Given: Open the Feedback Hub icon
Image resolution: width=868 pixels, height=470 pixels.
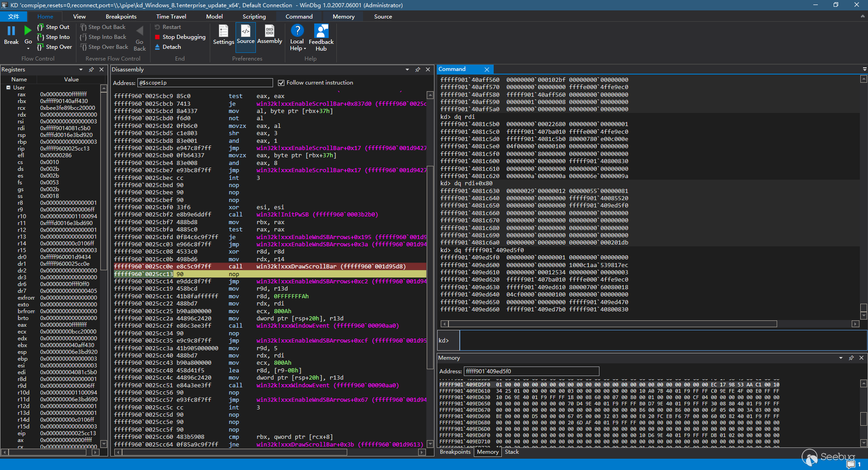Looking at the screenshot, I should coord(321,31).
